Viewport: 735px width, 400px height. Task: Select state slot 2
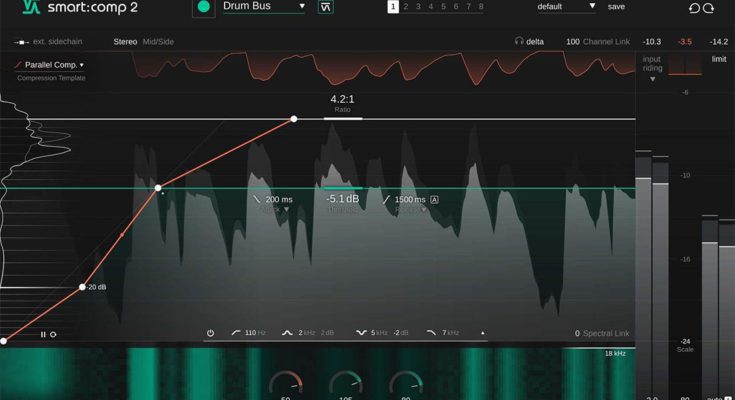coord(407,7)
